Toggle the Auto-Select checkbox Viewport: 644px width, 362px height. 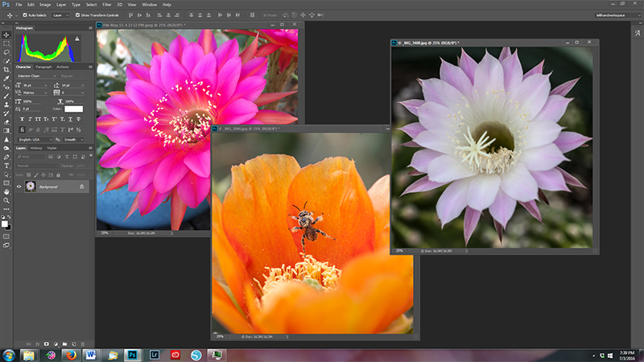tap(24, 14)
